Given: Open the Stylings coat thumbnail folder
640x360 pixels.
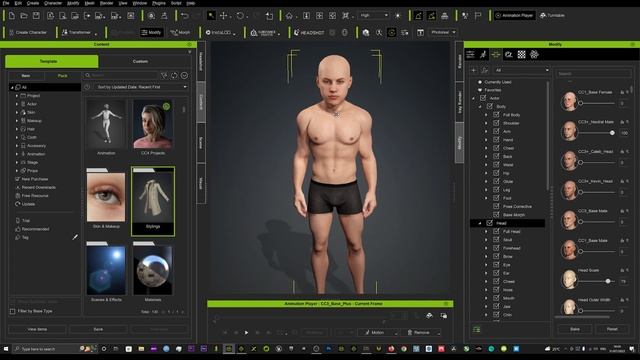Looking at the screenshot, I should [153, 201].
